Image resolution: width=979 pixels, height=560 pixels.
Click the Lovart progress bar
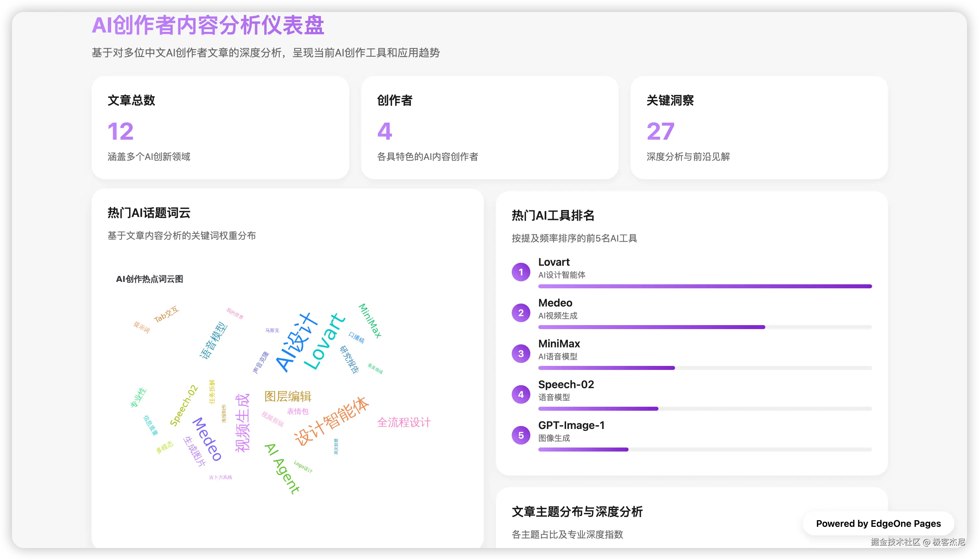(705, 286)
